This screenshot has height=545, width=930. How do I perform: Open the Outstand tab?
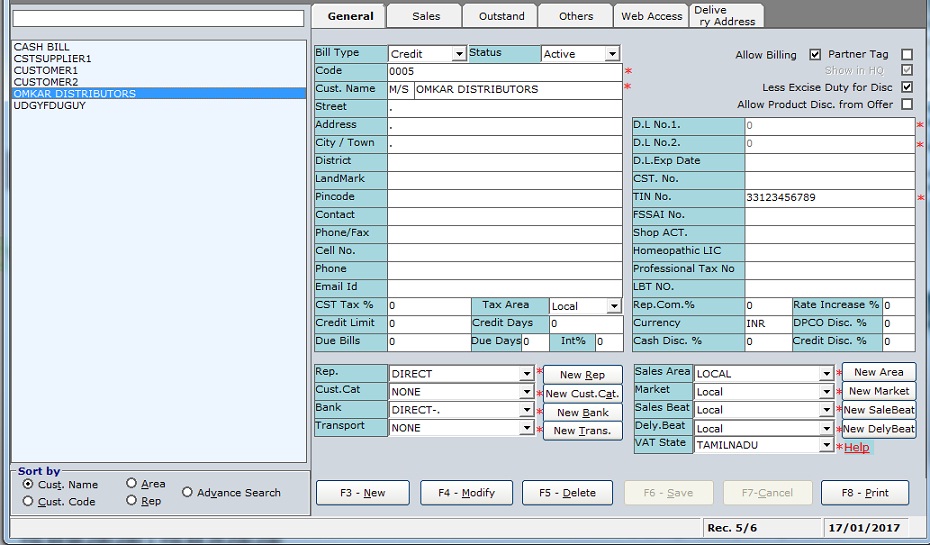(501, 16)
